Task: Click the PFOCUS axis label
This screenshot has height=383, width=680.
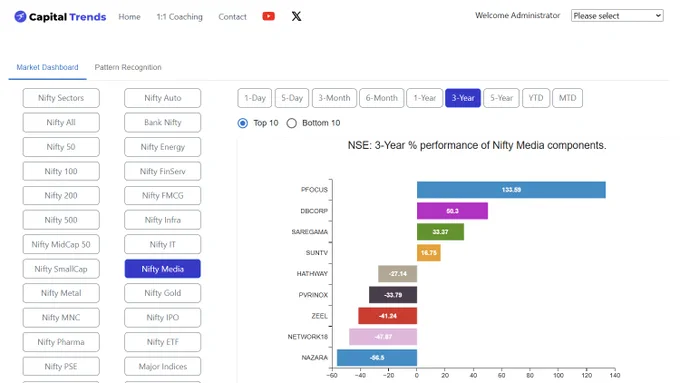Action: tap(314, 190)
